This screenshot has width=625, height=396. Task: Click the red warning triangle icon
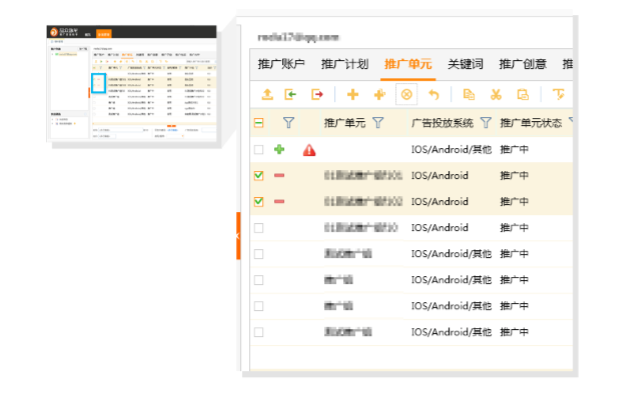(x=309, y=150)
